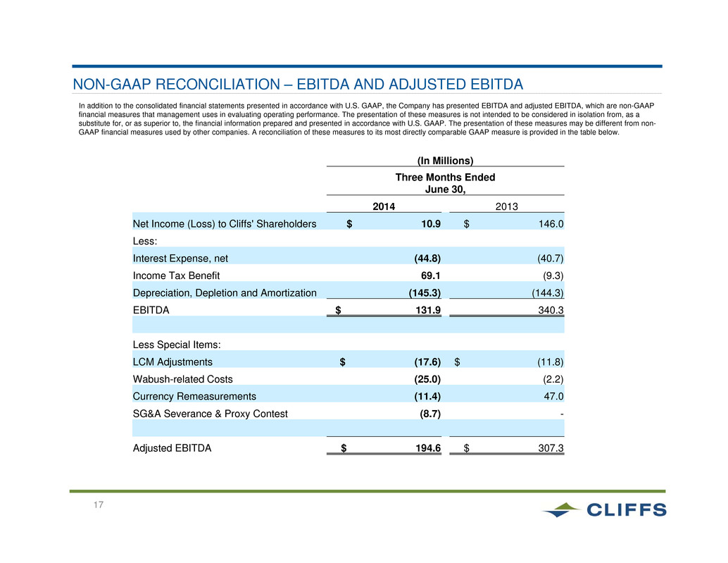This screenshot has width=728, height=563.
Task: Click income tax value (9.3)
Action: 553,276
